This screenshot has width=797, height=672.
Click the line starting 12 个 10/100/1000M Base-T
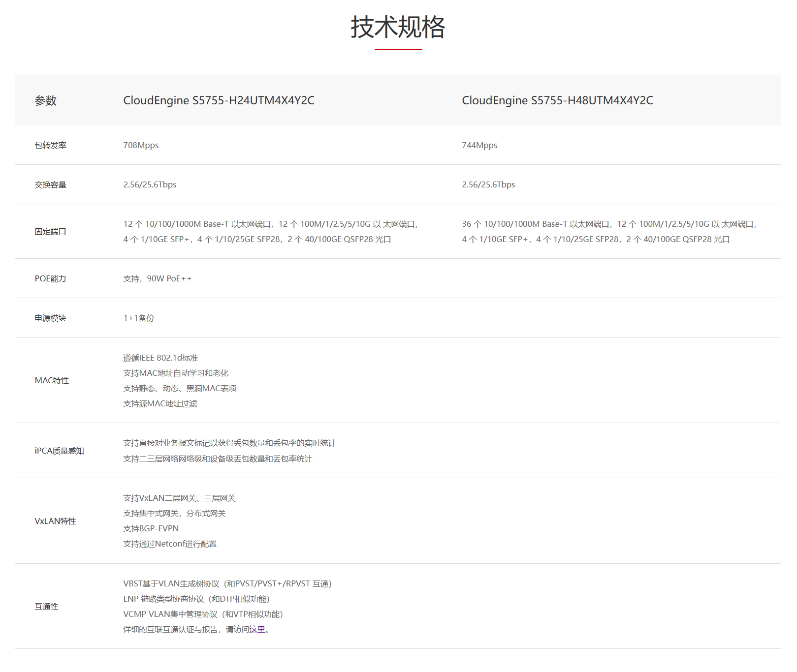pyautogui.click(x=271, y=224)
